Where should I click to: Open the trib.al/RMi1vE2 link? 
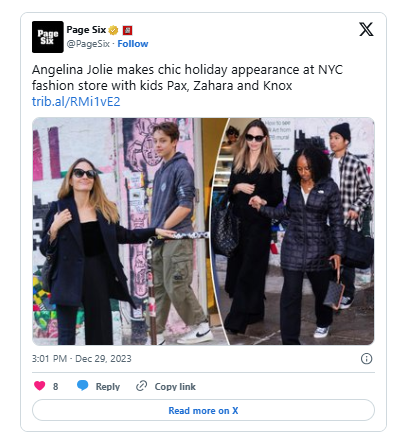click(x=76, y=102)
